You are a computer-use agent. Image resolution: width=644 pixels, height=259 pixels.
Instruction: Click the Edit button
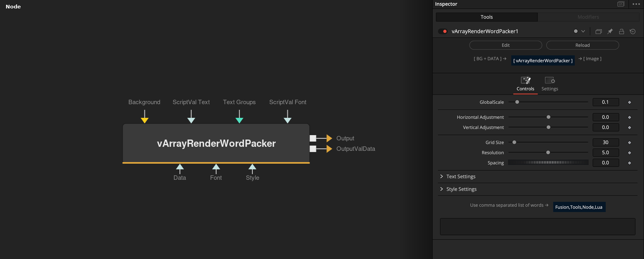click(506, 45)
